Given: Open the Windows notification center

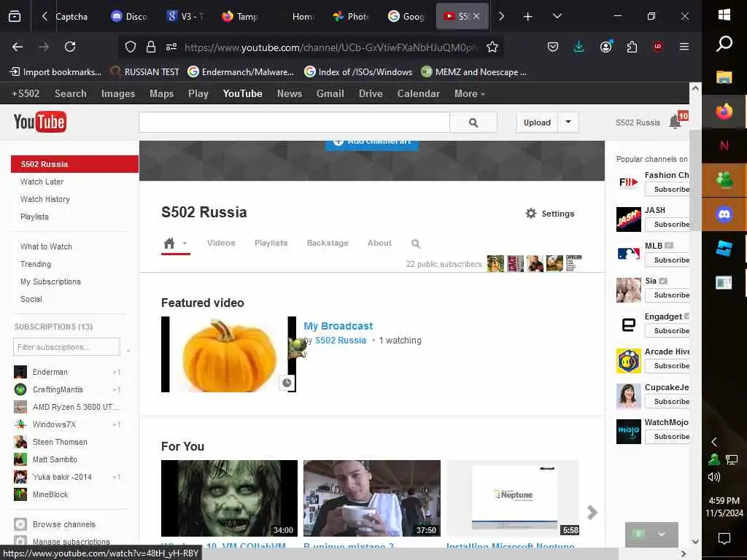Looking at the screenshot, I should tap(724, 539).
